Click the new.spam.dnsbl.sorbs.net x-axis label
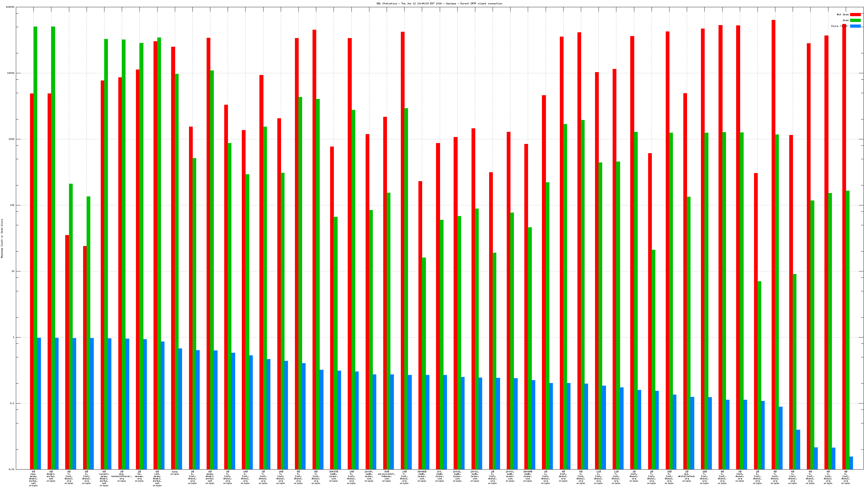 pos(33,478)
